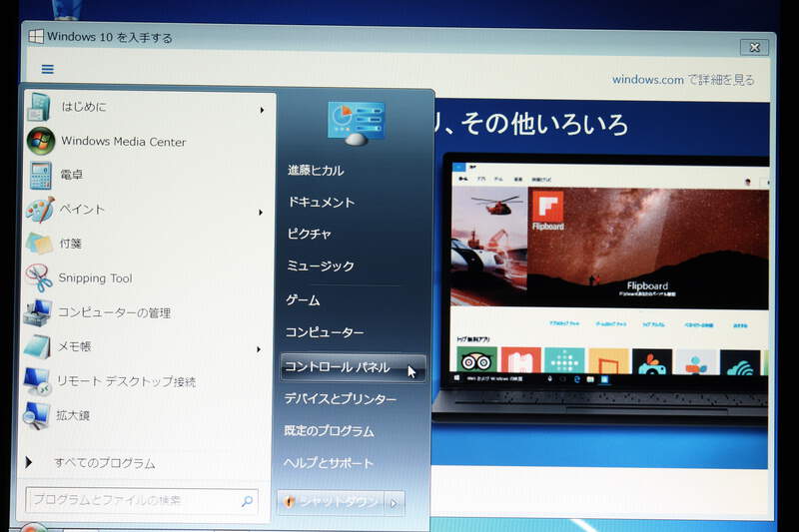
Task: Click the シャットダウン button
Action: (332, 502)
